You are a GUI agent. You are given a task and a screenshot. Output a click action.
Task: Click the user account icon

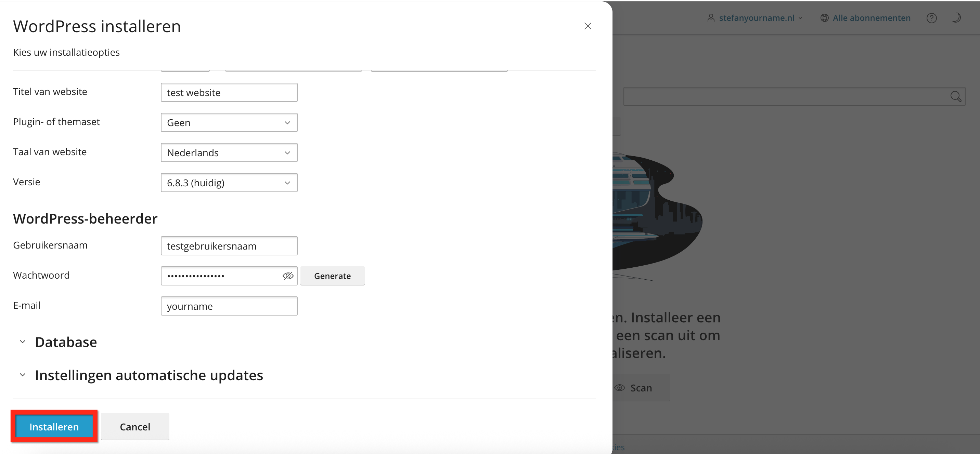(x=711, y=18)
